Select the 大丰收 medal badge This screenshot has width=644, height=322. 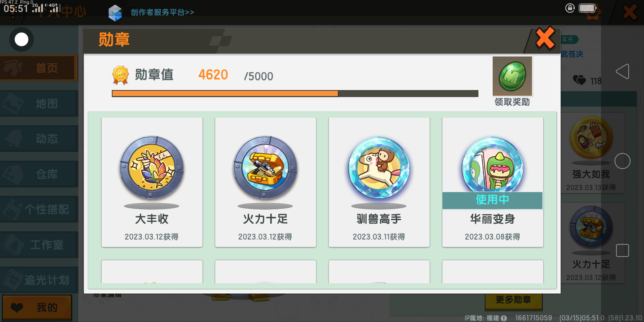click(152, 168)
